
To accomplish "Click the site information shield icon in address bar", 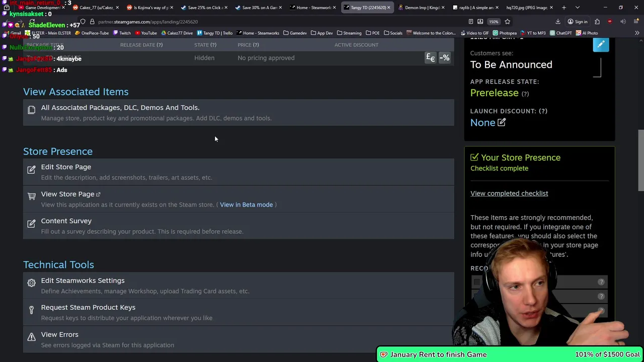I will 83,22.
